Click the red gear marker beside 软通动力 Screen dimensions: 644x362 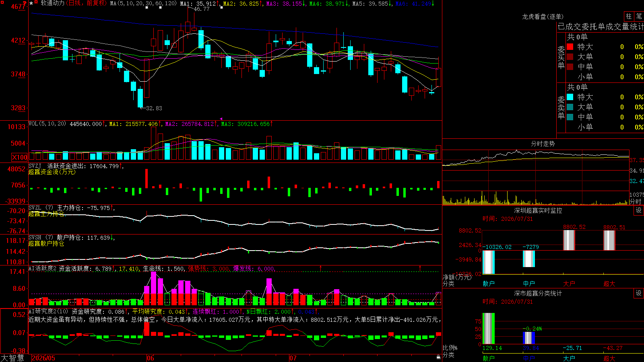click(36, 2)
